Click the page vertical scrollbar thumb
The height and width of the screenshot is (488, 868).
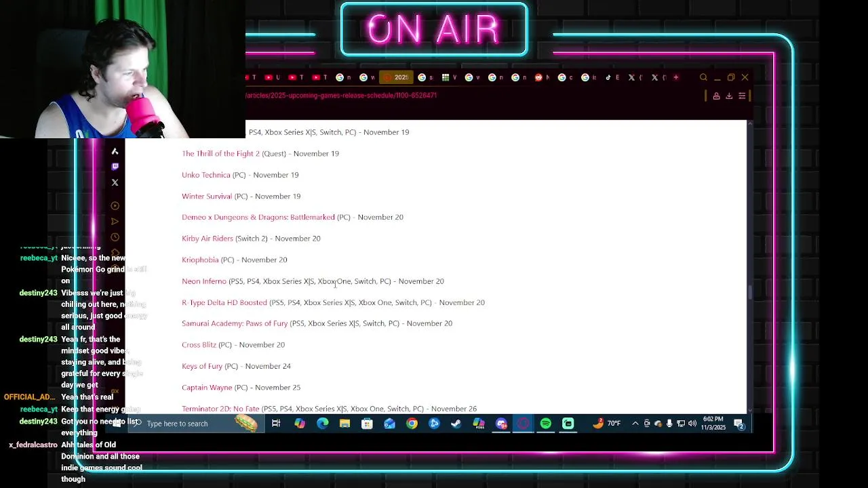pos(750,293)
